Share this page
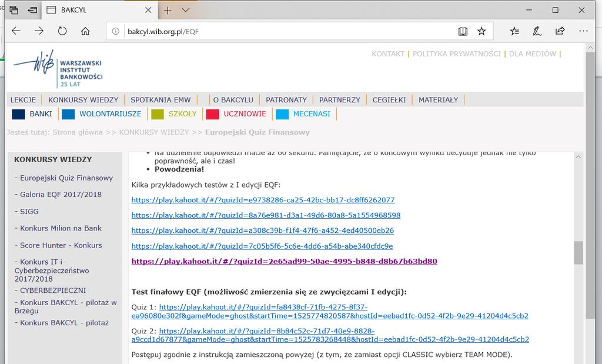Screen dimensions: 602x364 pyautogui.click(x=560, y=31)
